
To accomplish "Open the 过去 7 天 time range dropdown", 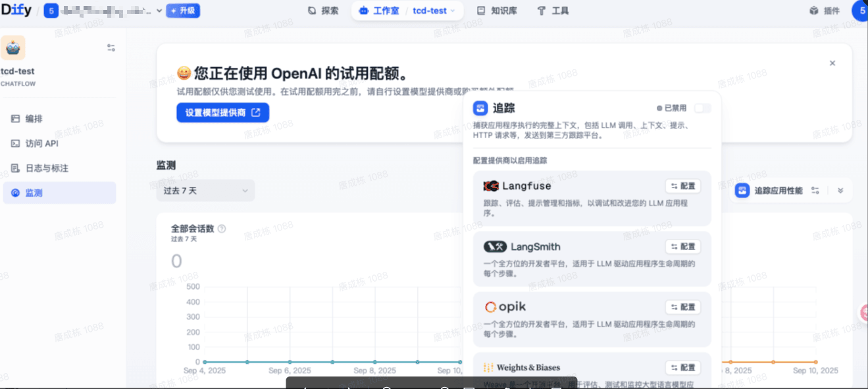I will tap(205, 190).
